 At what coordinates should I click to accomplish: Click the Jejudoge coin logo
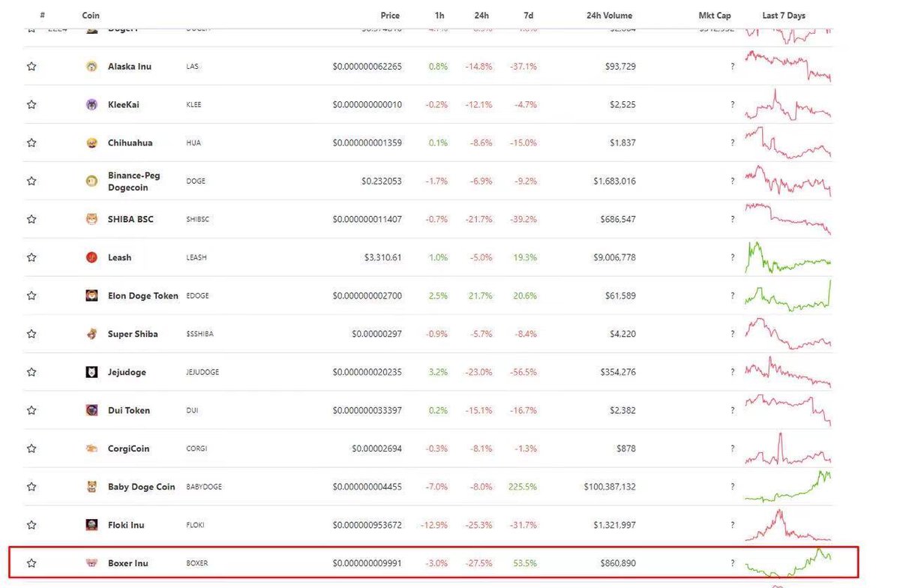click(91, 373)
